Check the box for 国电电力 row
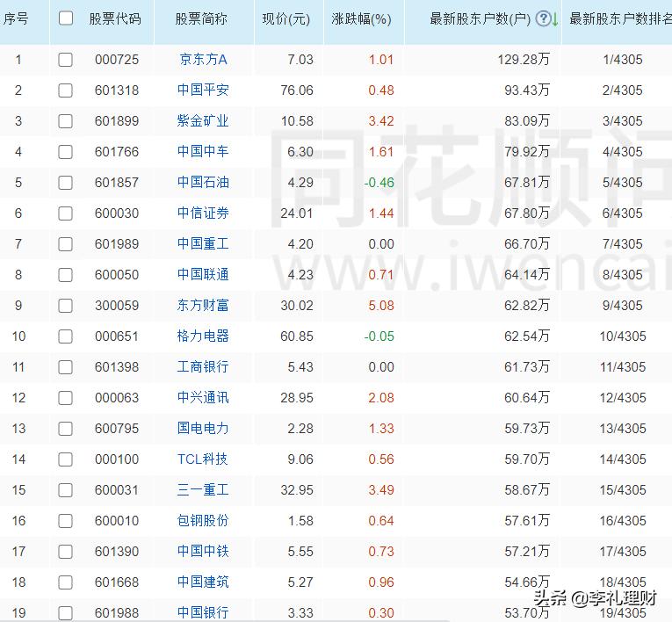 click(x=66, y=429)
